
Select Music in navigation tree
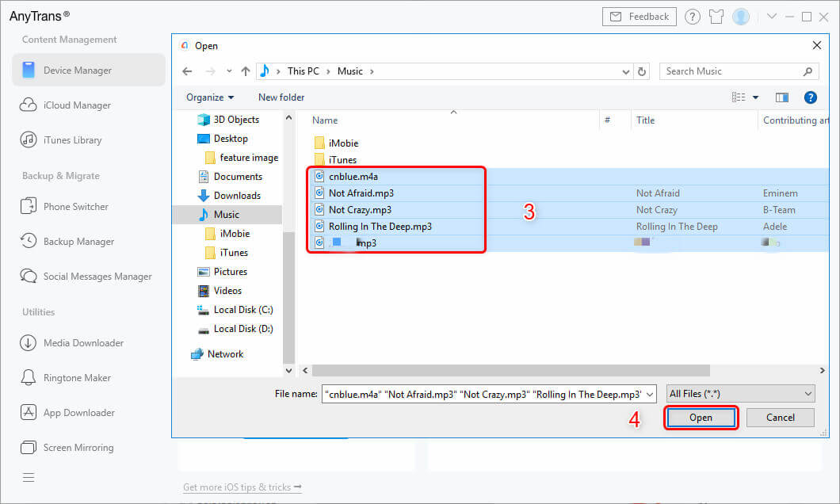227,214
